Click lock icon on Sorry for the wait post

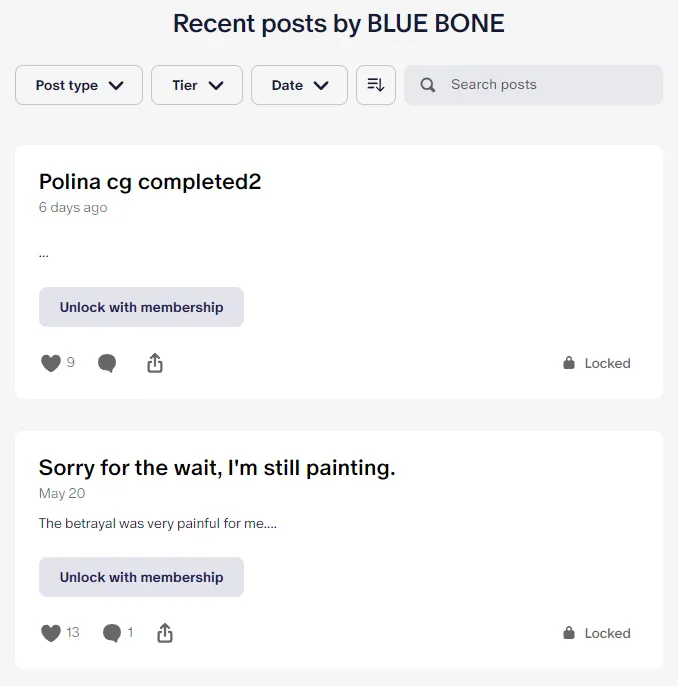click(x=569, y=633)
